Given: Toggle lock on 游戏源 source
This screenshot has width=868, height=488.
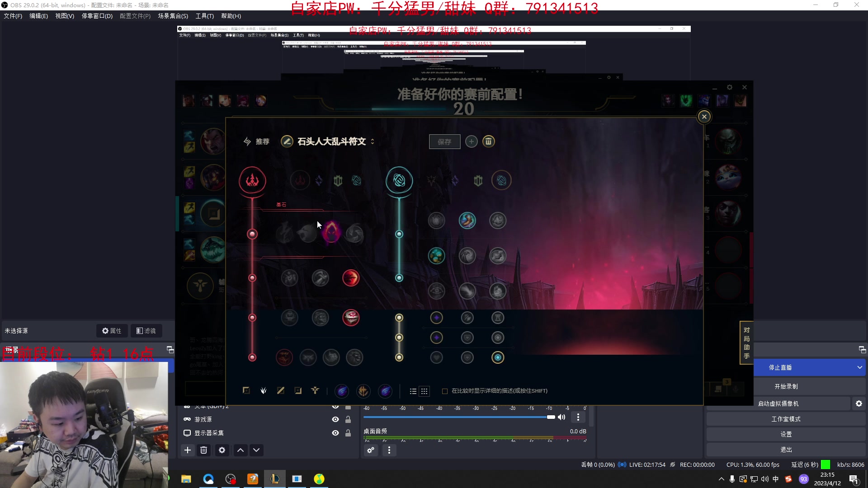Looking at the screenshot, I should 348,419.
